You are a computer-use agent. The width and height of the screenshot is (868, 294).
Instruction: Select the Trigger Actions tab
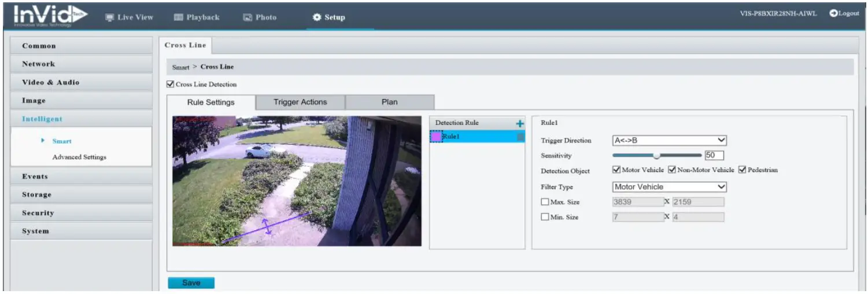click(300, 102)
